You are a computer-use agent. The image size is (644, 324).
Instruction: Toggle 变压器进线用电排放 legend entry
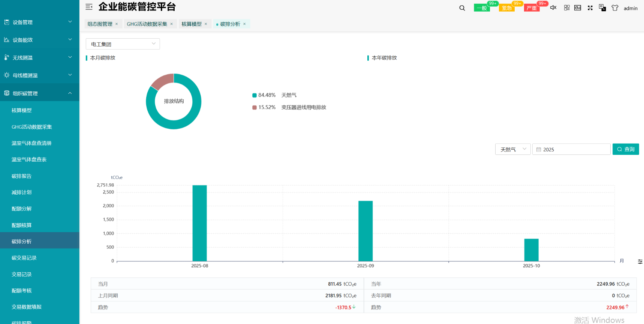(289, 107)
